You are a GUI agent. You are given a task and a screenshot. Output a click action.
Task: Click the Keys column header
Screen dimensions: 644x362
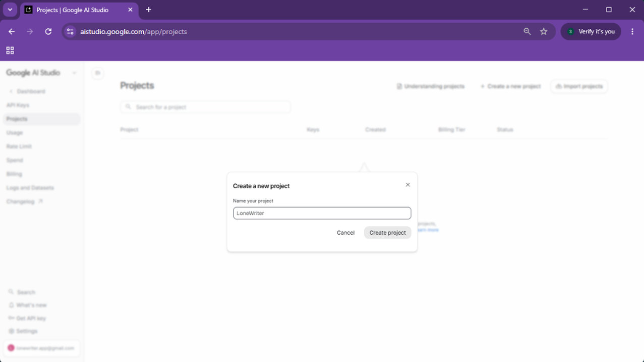click(x=313, y=130)
